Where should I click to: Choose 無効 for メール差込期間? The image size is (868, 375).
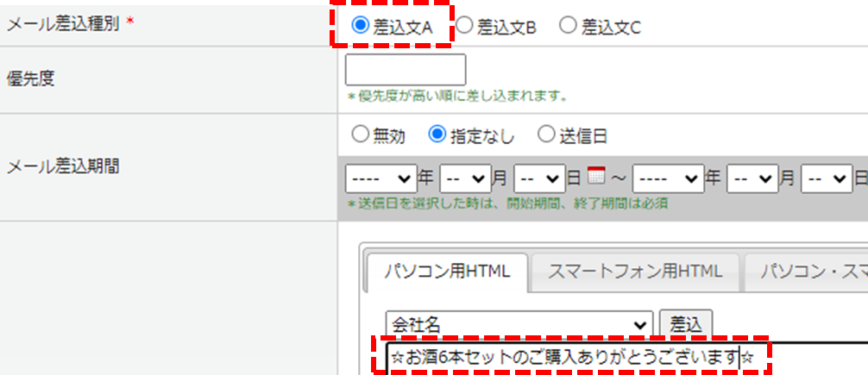[x=361, y=134]
